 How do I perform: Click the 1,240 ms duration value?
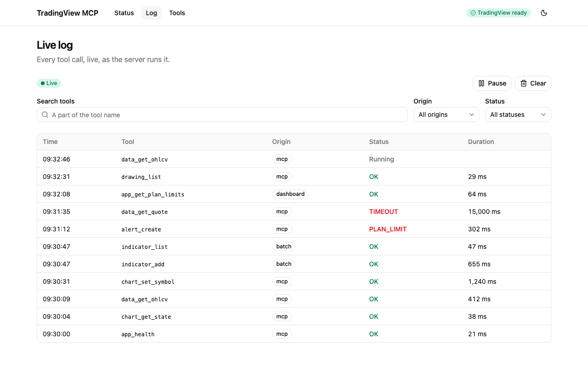(482, 282)
